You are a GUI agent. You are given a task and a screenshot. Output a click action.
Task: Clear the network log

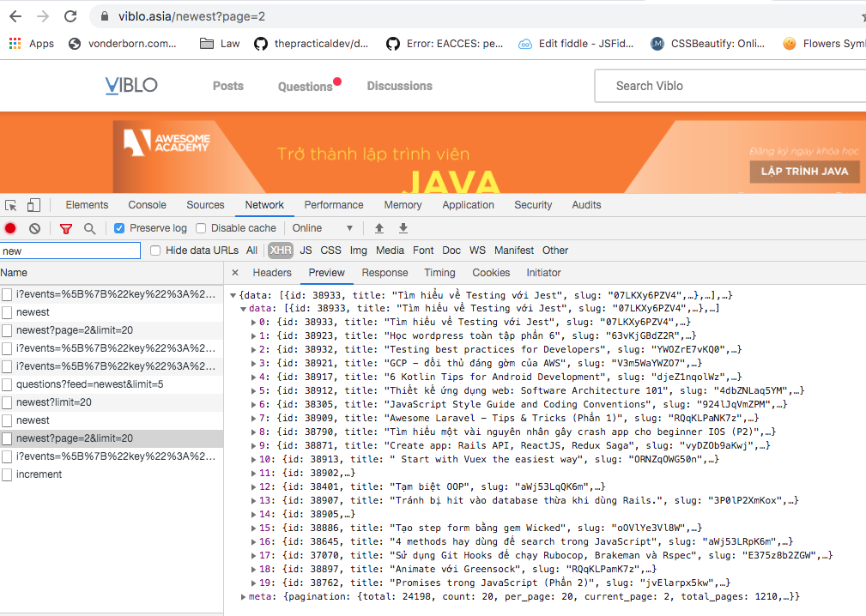[x=35, y=228]
